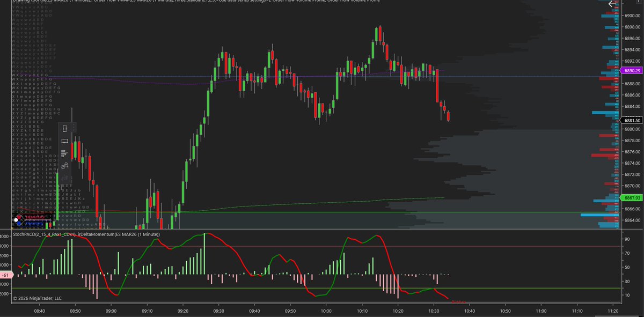Click the black 6881.50 last price marker

pos(632,121)
